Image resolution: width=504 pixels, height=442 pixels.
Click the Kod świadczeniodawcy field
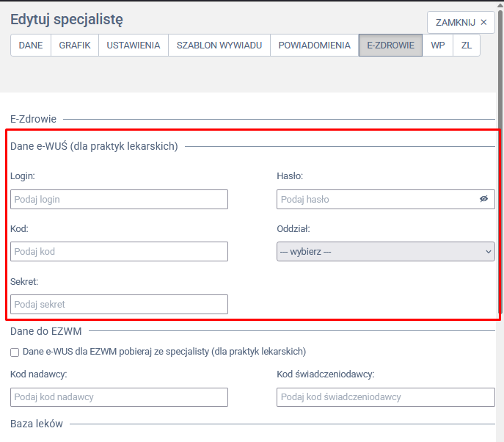[385, 397]
